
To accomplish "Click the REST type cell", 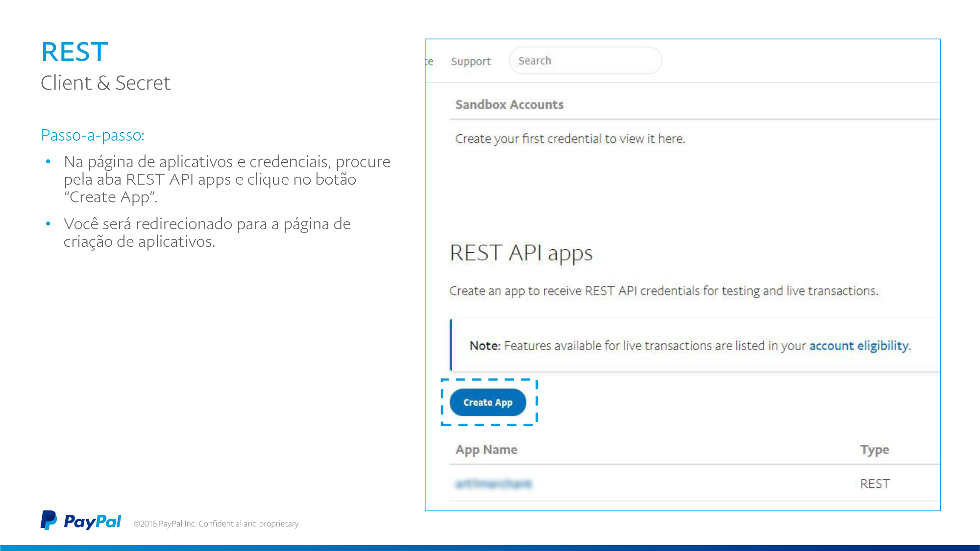I will [x=875, y=484].
